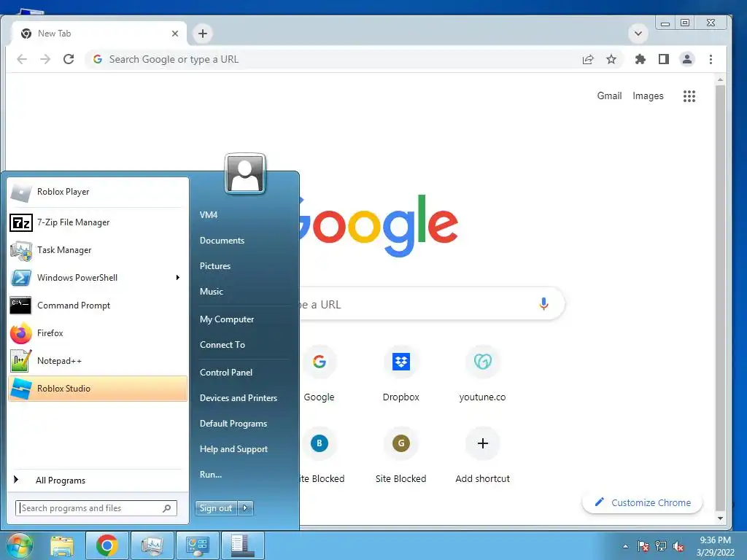The height and width of the screenshot is (560, 747).
Task: Launch Firefox from Start menu
Action: 98,332
